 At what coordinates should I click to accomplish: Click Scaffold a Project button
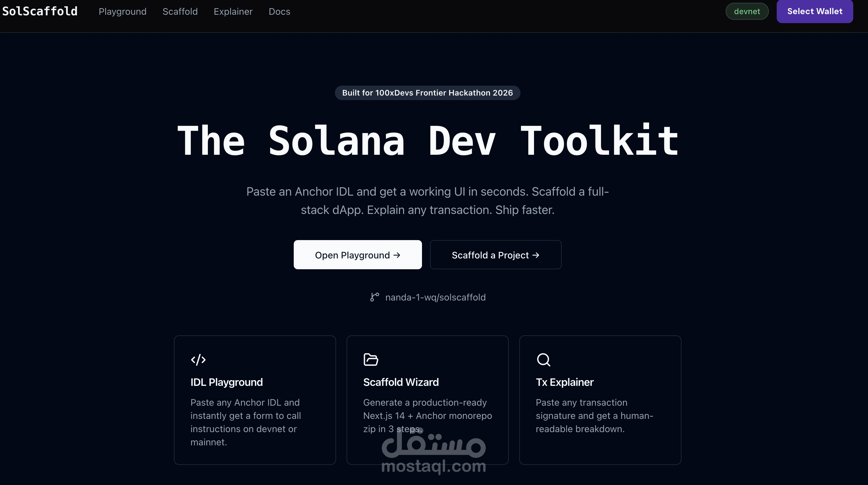point(496,255)
